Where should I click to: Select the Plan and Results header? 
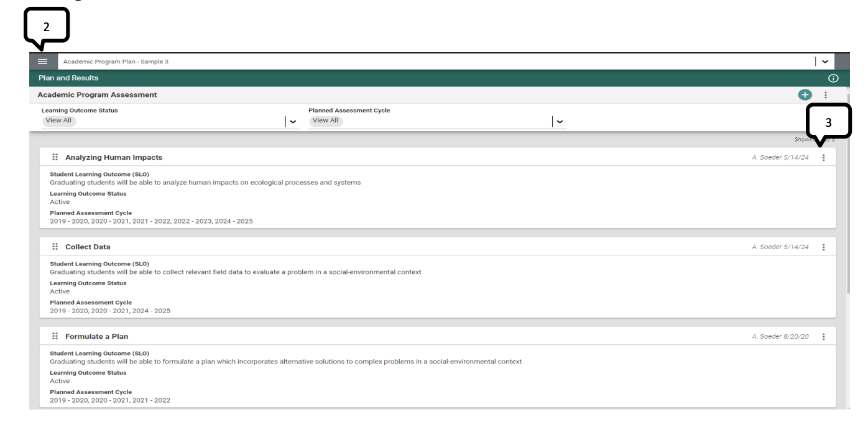pyautogui.click(x=68, y=78)
